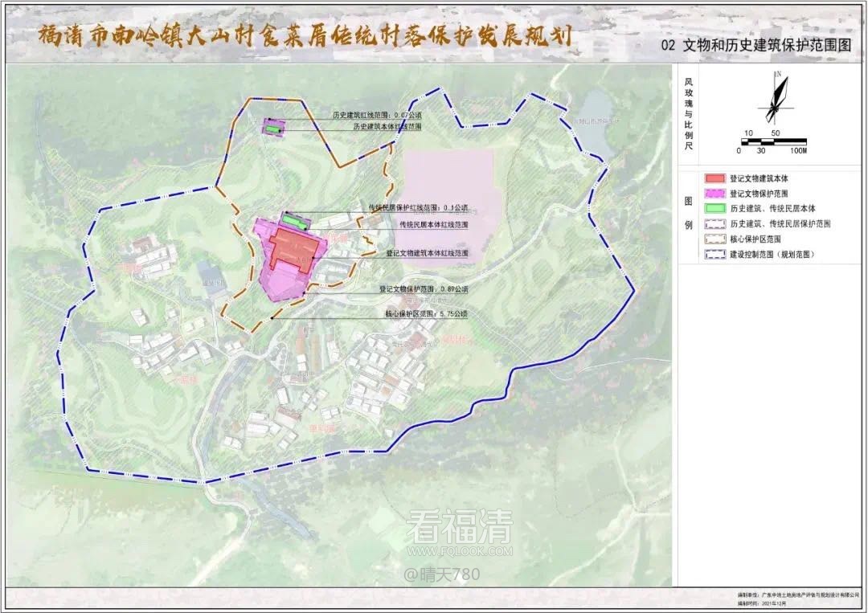The height and width of the screenshot is (613, 868).
Task: Click the map title banner text
Action: [x=305, y=36]
